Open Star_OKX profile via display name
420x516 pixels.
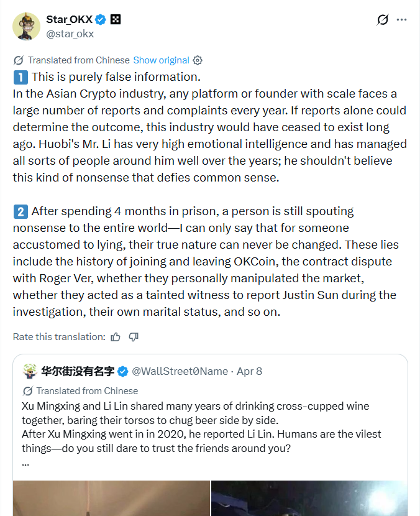coord(70,19)
